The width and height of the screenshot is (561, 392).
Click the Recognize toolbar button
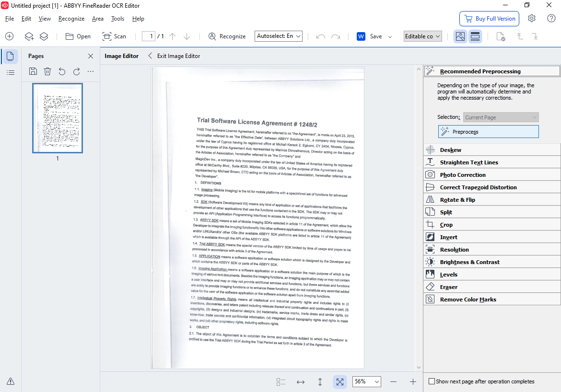pyautogui.click(x=227, y=36)
